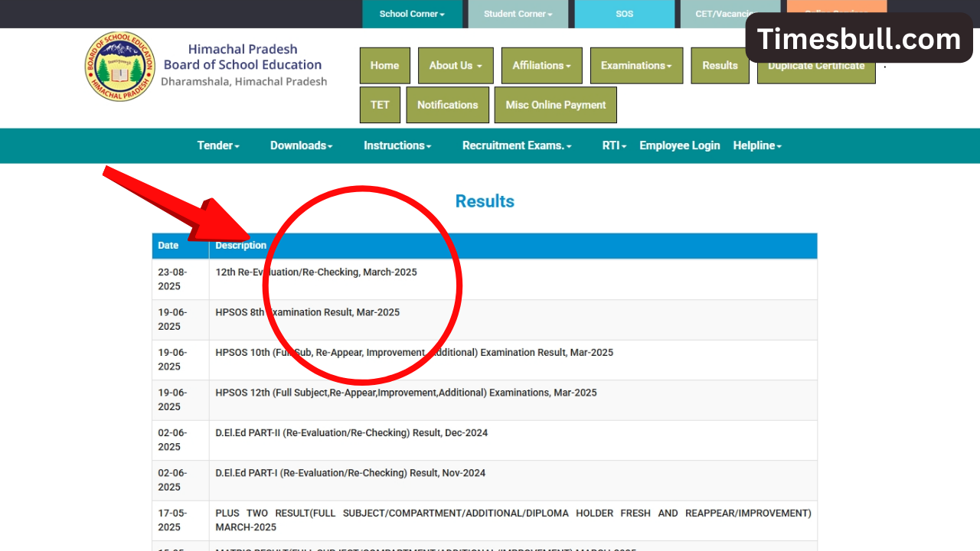This screenshot has height=551, width=980.
Task: Expand the Tender dropdown
Action: pyautogui.click(x=217, y=145)
